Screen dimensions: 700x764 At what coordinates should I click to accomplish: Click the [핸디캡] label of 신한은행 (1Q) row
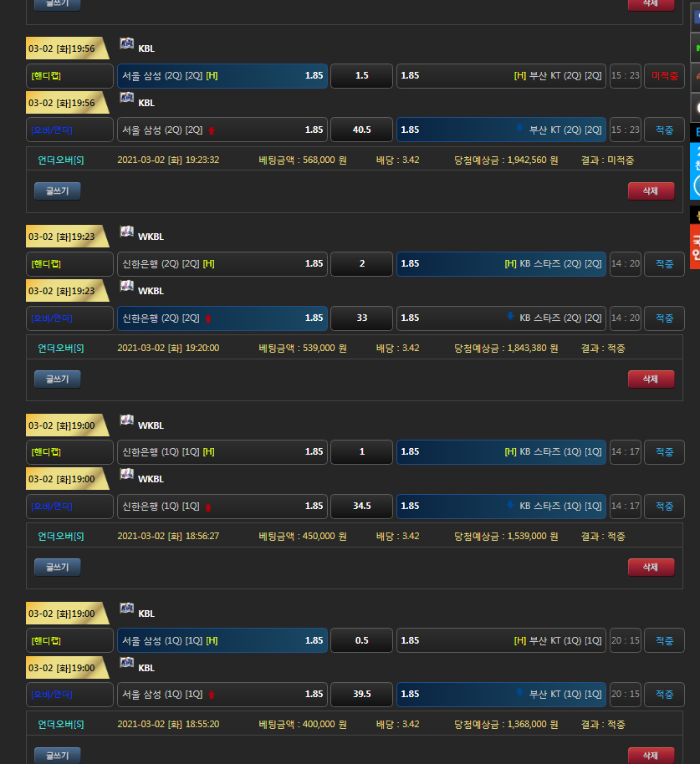click(52, 452)
